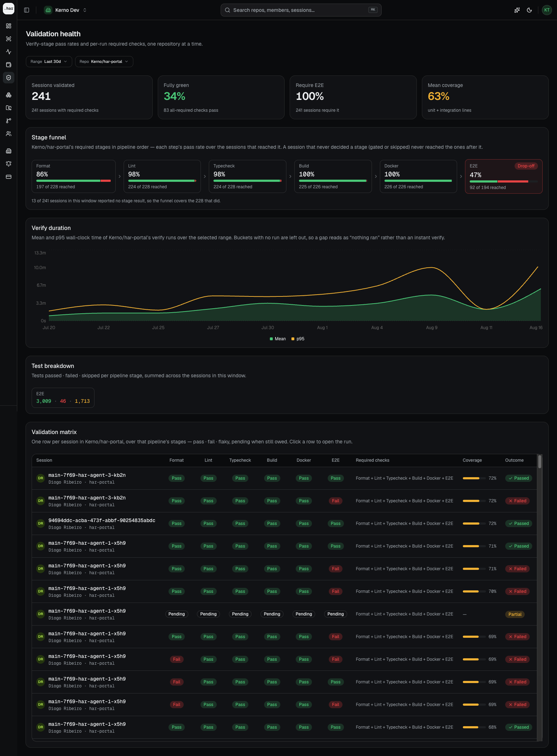This screenshot has height=756, width=557.
Task: Click the Require E2E 100% value
Action: click(x=310, y=96)
